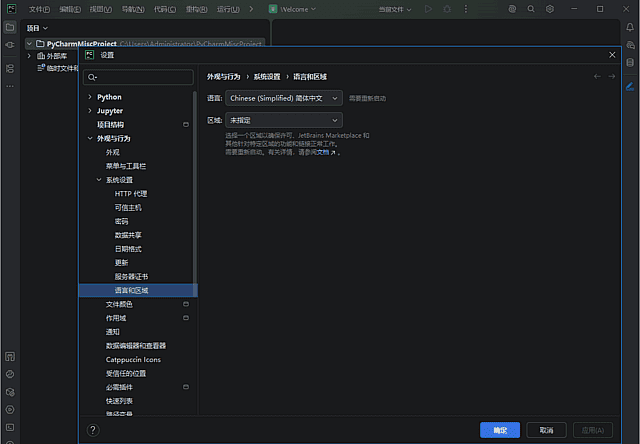Open the Structure tool window icon
This screenshot has width=640, height=444.
10,69
